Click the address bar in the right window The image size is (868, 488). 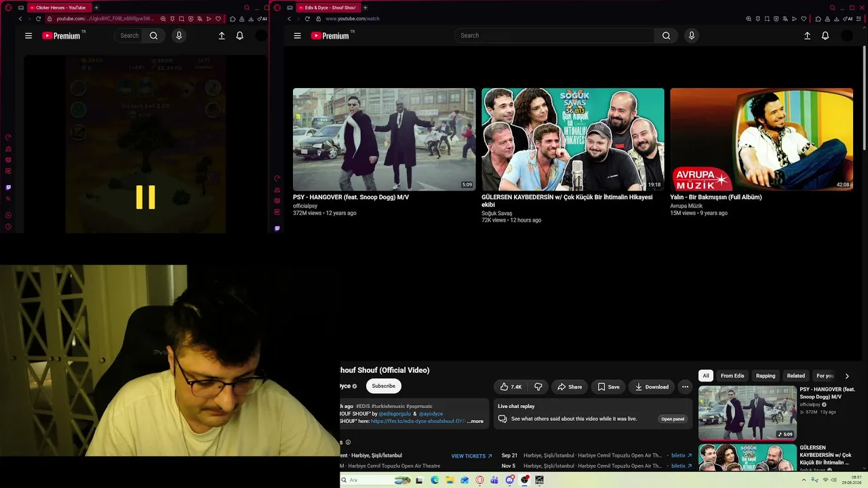529,19
